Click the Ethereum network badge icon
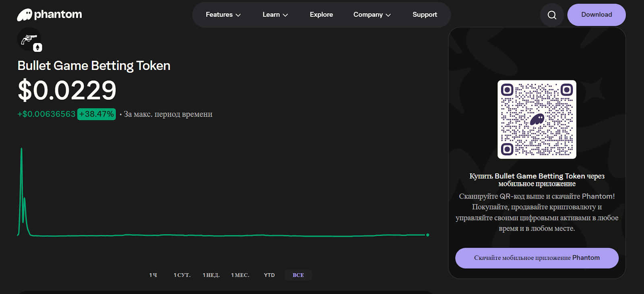The image size is (644, 294). pos(37,47)
